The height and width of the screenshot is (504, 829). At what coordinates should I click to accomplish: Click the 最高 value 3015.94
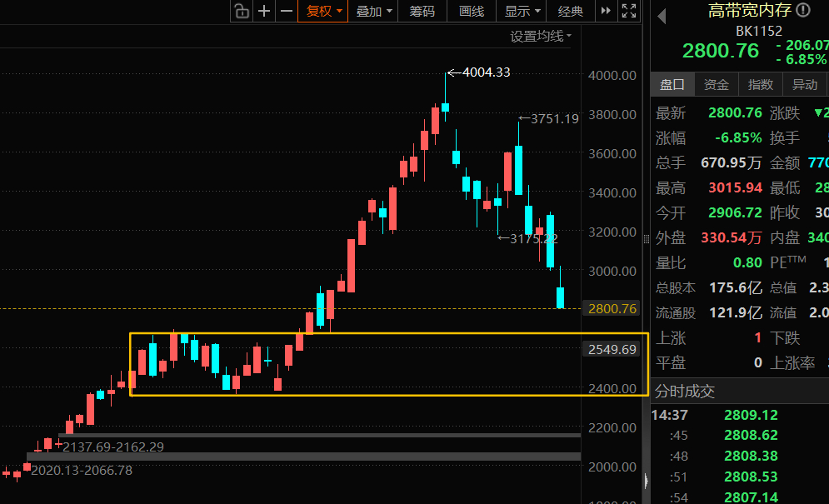click(x=736, y=187)
